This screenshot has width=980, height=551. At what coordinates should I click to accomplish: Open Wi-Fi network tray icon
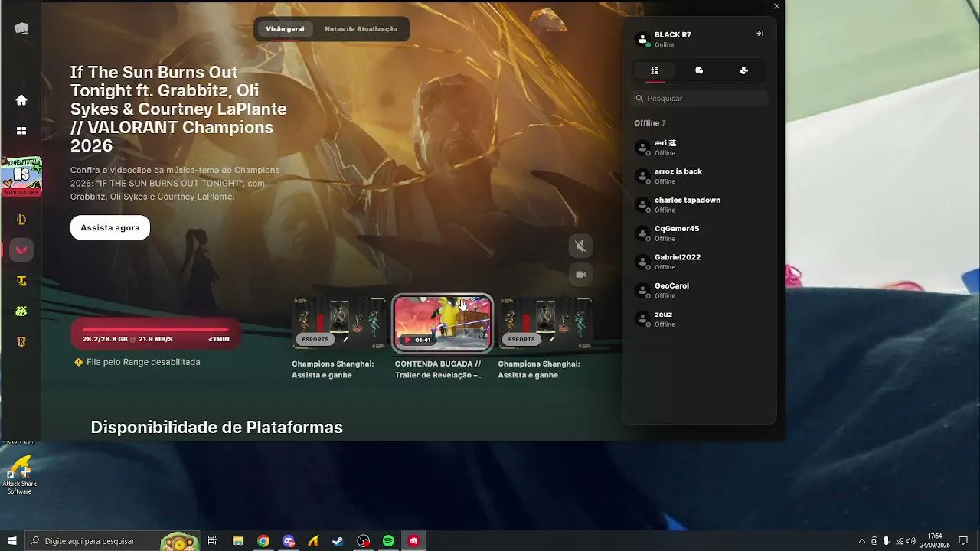899,541
